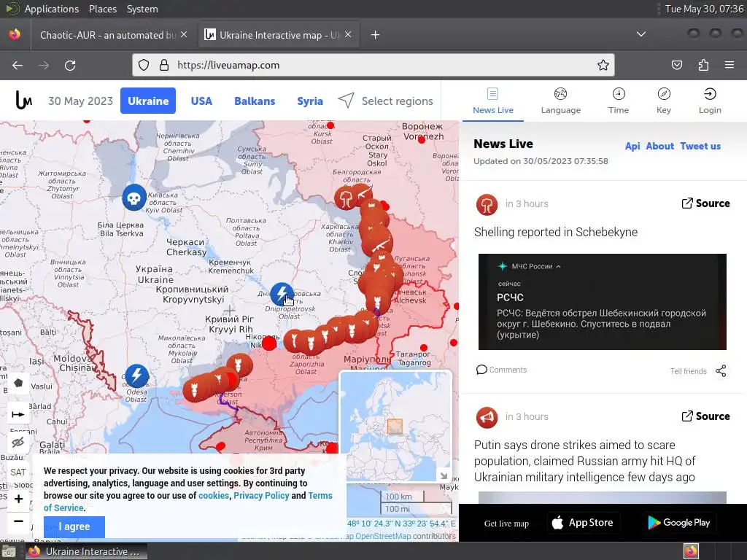Open the Login tab
Screen dimensions: 747x560
coord(710,101)
